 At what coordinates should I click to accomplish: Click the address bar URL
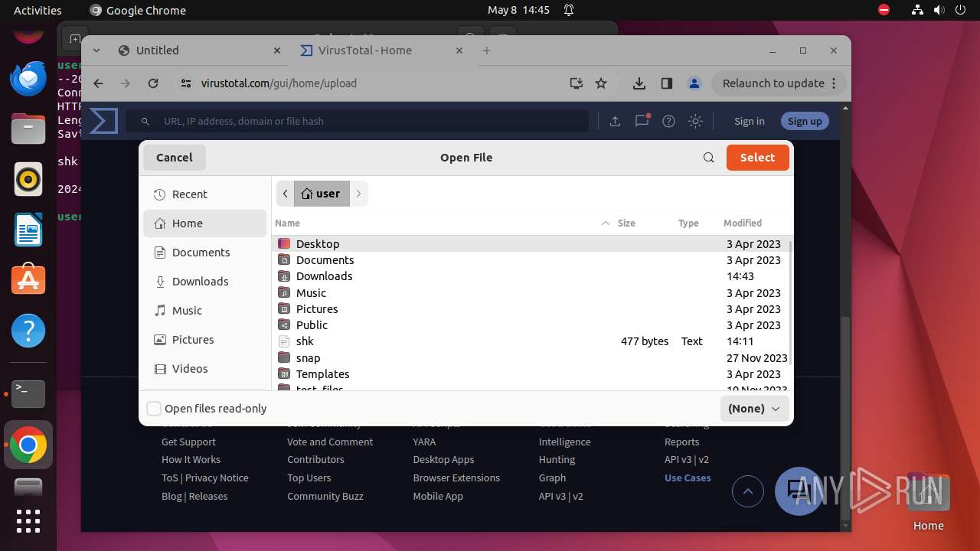[x=279, y=83]
